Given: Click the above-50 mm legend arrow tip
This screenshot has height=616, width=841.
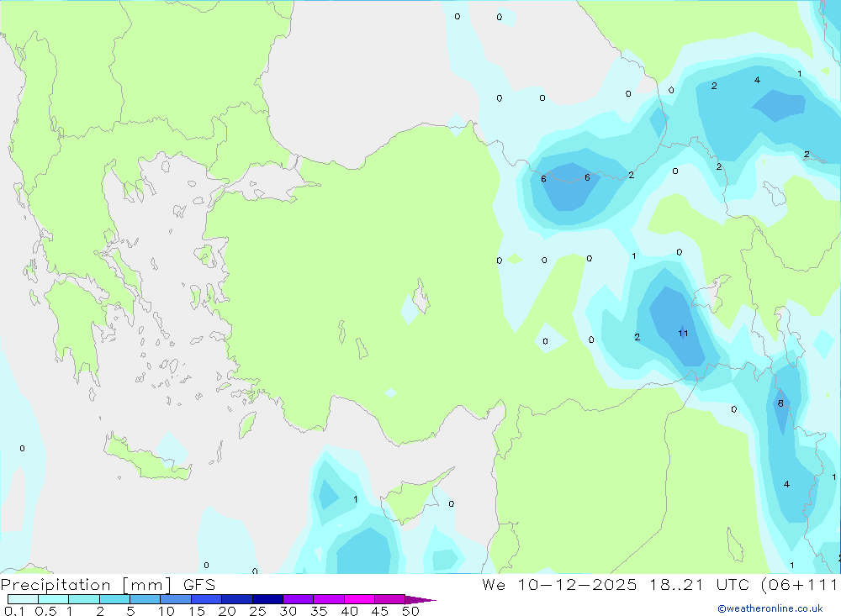Looking at the screenshot, I should tap(420, 600).
